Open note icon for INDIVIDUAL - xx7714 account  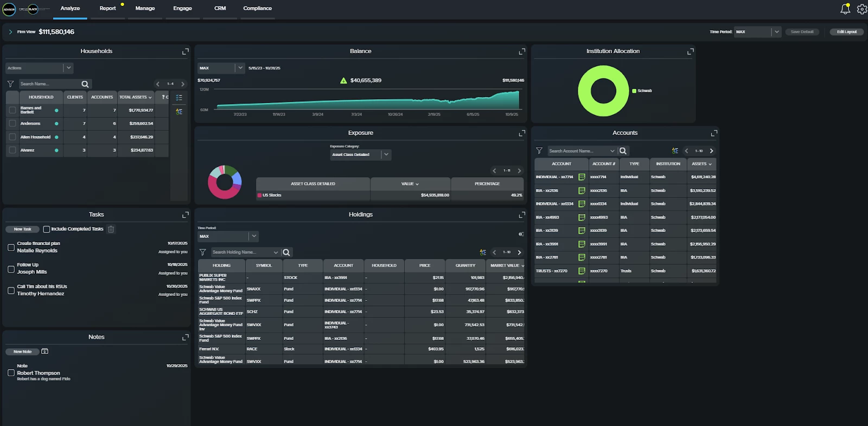582,177
